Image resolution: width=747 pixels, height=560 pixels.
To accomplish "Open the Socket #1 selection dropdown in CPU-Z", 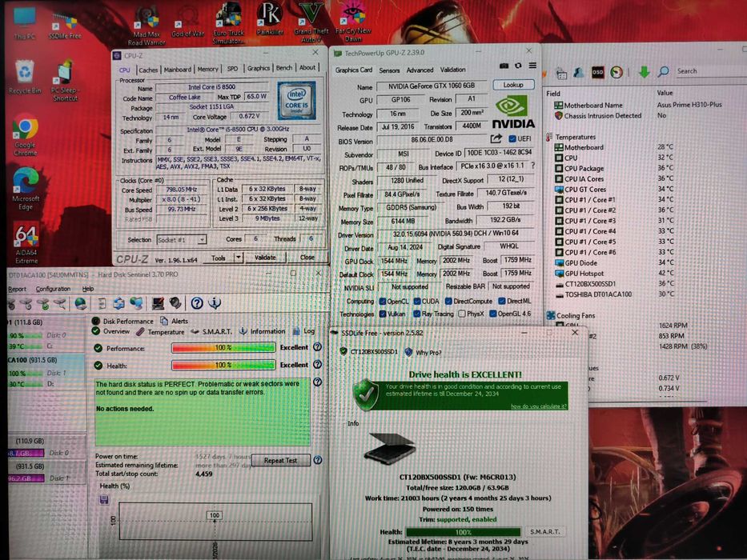I will tap(182, 239).
